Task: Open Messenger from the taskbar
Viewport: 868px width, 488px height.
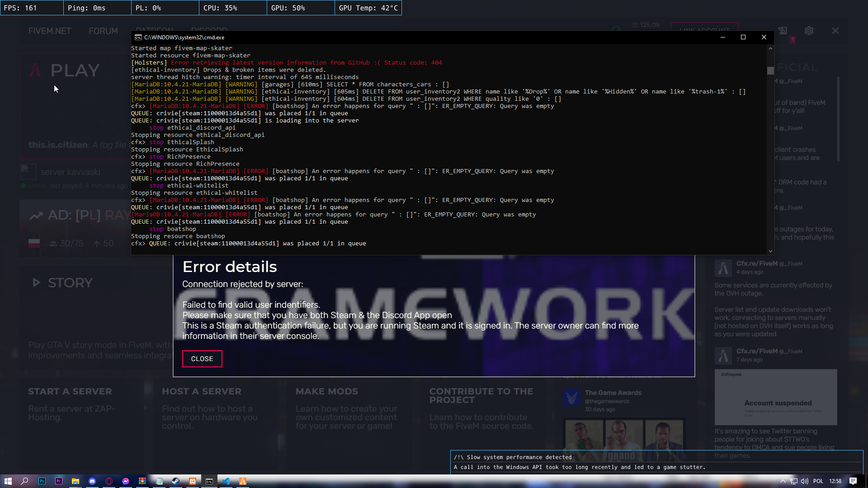Action: coord(126,481)
